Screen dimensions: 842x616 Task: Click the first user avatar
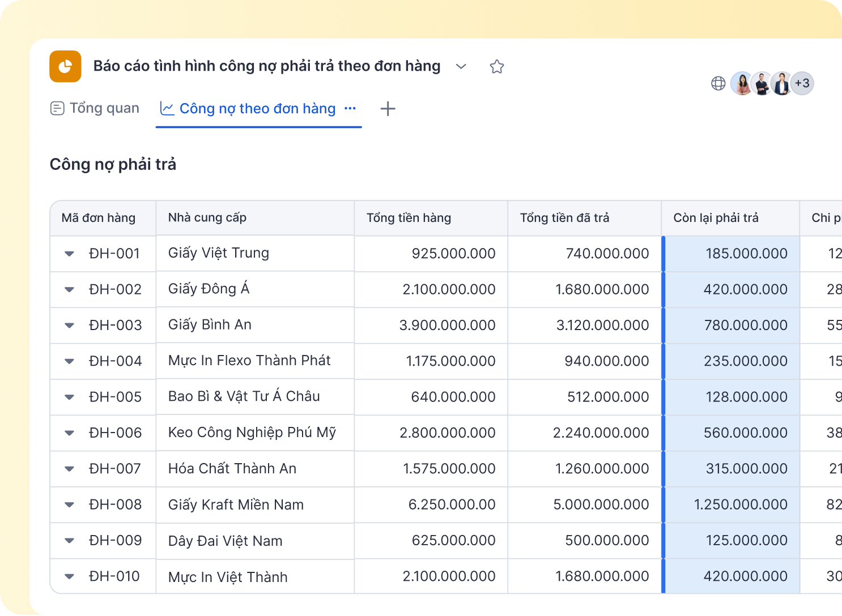742,84
